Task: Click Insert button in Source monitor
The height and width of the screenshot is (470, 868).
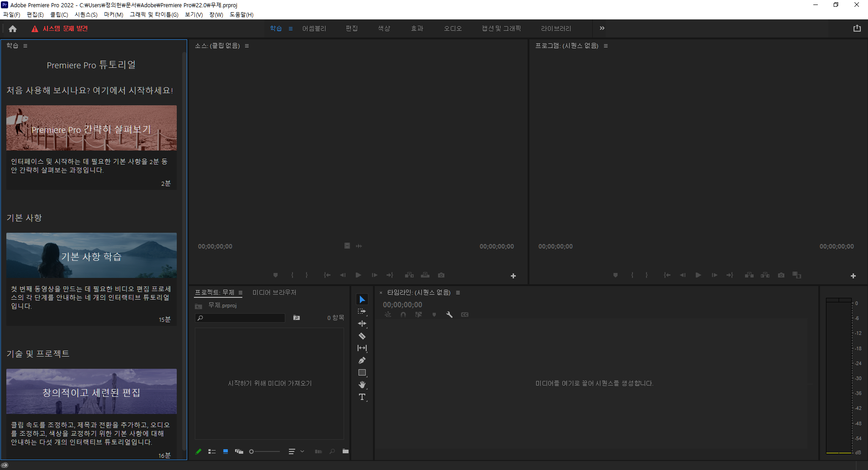Action: pyautogui.click(x=410, y=275)
